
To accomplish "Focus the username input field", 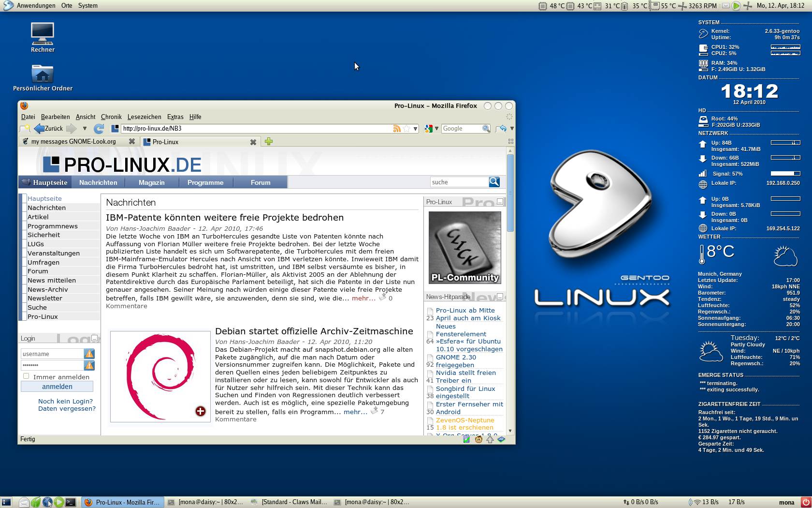I will pyautogui.click(x=52, y=354).
